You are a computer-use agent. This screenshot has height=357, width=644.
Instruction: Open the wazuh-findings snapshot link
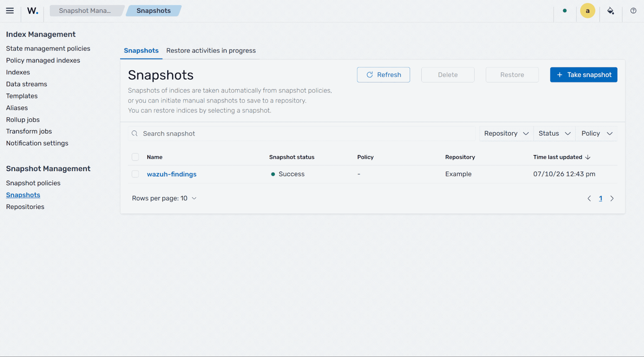(x=171, y=174)
